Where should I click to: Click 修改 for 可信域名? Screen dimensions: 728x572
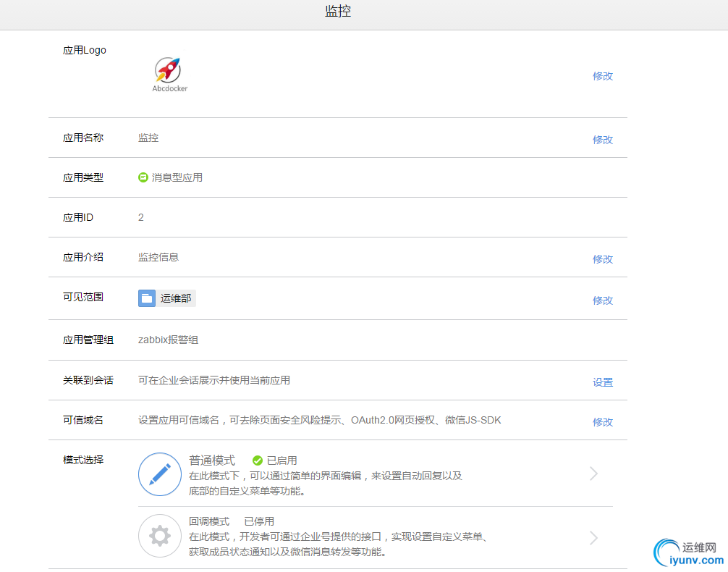click(603, 421)
